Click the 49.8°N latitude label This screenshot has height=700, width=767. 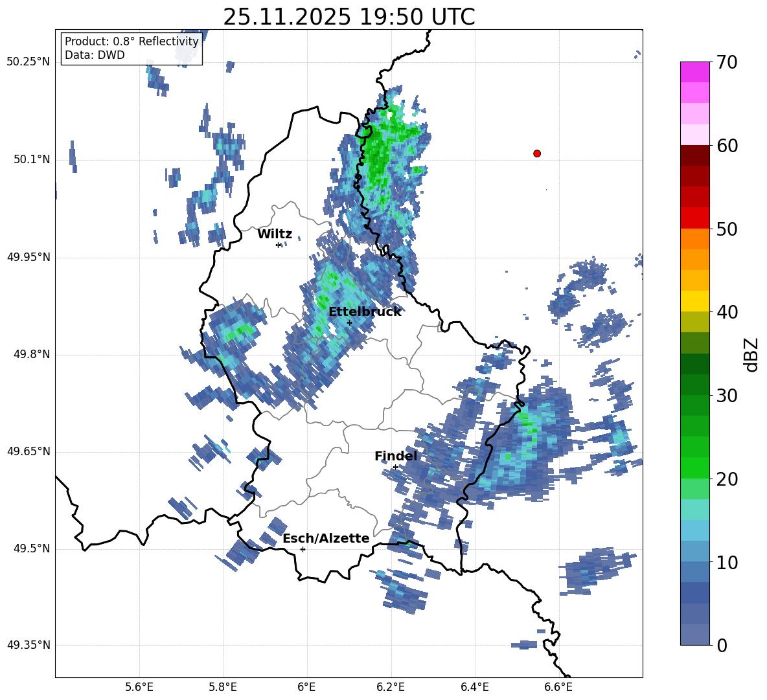[32, 354]
